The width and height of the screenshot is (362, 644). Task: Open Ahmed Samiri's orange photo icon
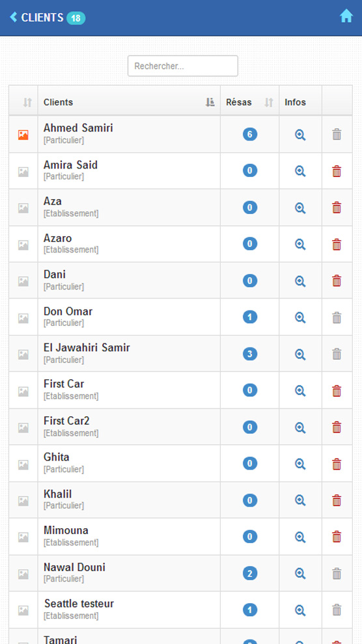click(23, 135)
